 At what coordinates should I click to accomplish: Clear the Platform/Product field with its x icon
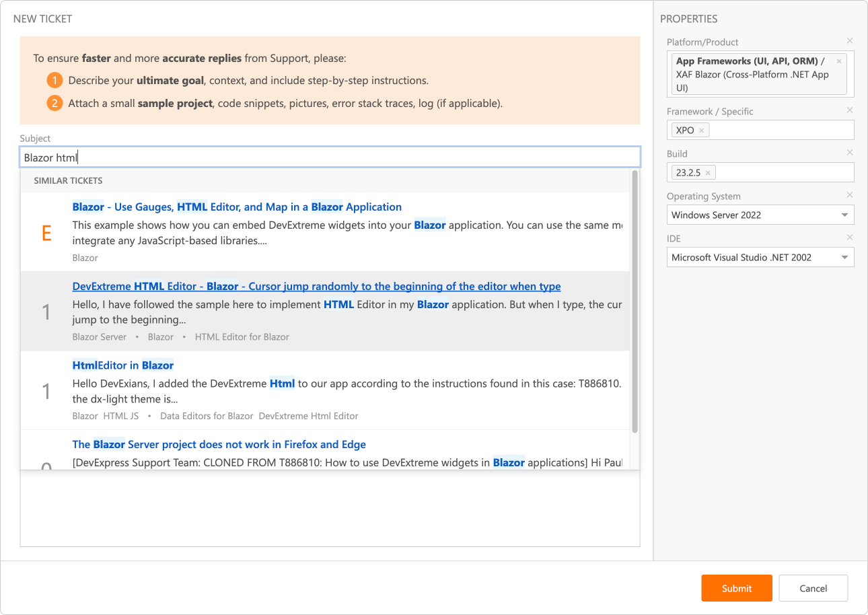pos(849,41)
